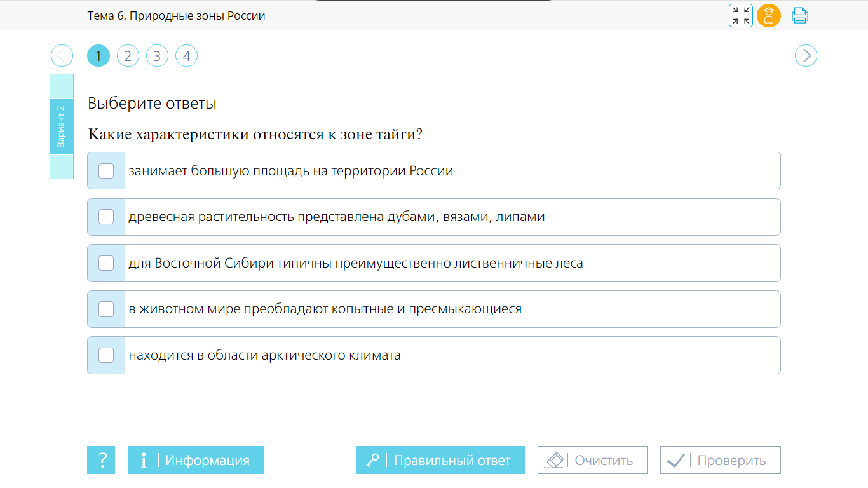Exit fullscreen with the collapse arrows icon
The width and height of the screenshot is (868, 488).
(740, 16)
